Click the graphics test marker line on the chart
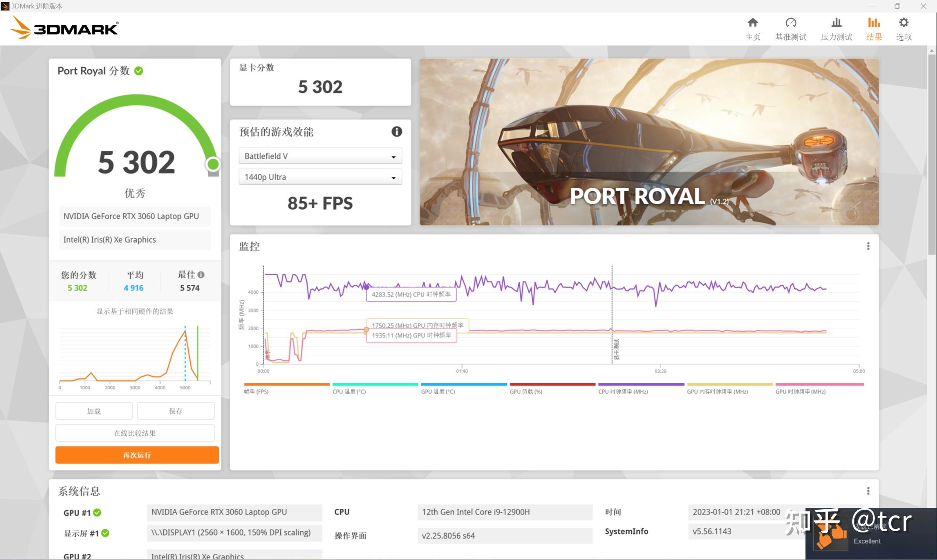937x560 pixels. tap(612, 315)
